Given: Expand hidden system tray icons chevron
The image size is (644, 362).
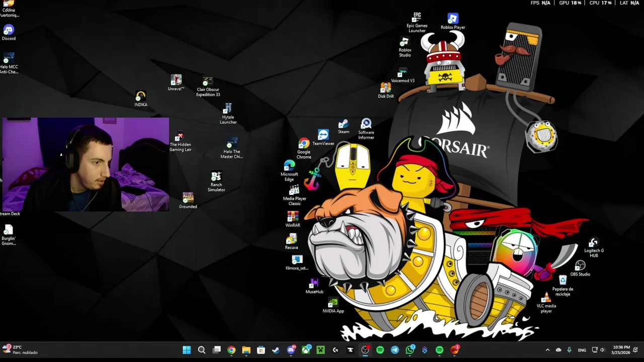Looking at the screenshot, I should [547, 350].
